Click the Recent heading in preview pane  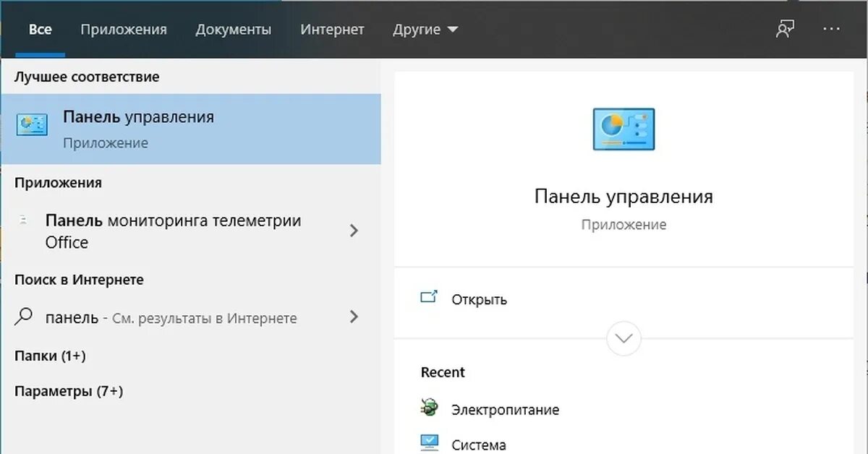click(x=443, y=372)
